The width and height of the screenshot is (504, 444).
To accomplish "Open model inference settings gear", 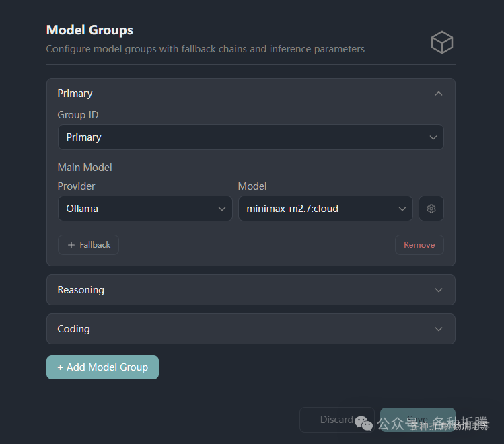I will pyautogui.click(x=431, y=209).
